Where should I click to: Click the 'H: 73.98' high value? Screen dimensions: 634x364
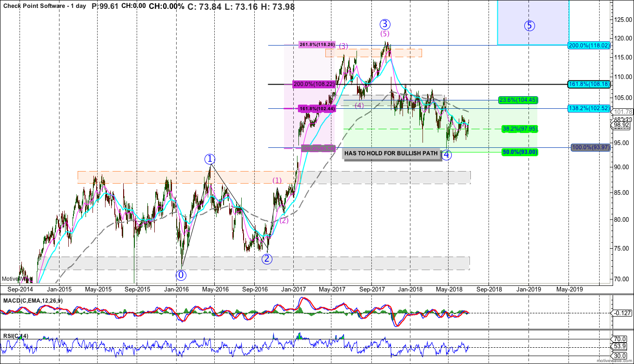(x=277, y=6)
